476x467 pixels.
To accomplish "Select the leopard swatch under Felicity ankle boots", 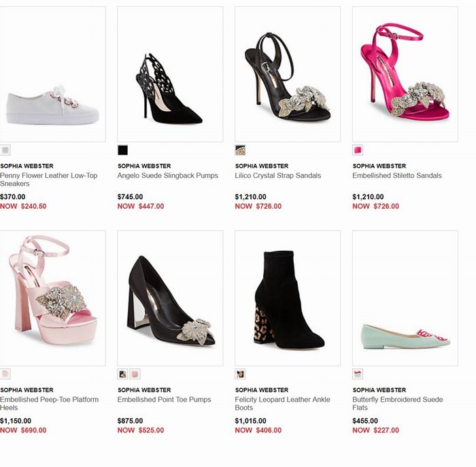I will (x=240, y=374).
